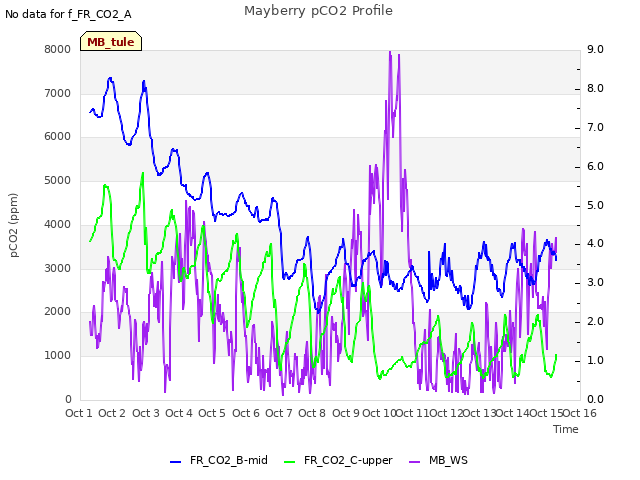The image size is (640, 480).
Task: Click the 3.0 right axis value
Action: point(596,282)
